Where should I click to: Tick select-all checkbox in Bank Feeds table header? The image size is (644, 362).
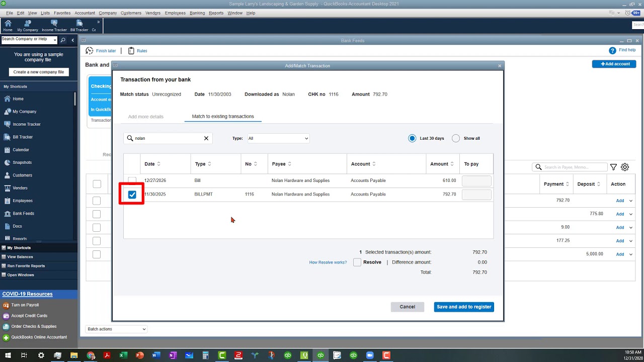(x=97, y=184)
